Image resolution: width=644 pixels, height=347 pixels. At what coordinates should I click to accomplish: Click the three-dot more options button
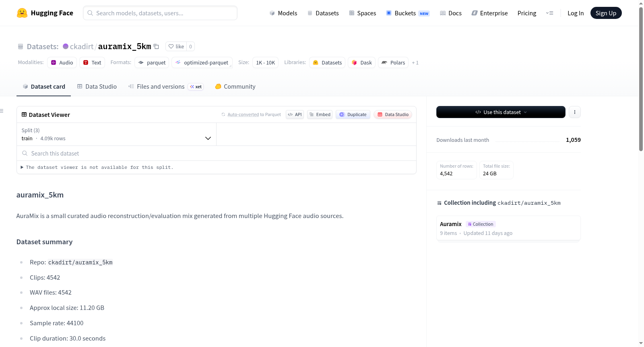coord(575,112)
